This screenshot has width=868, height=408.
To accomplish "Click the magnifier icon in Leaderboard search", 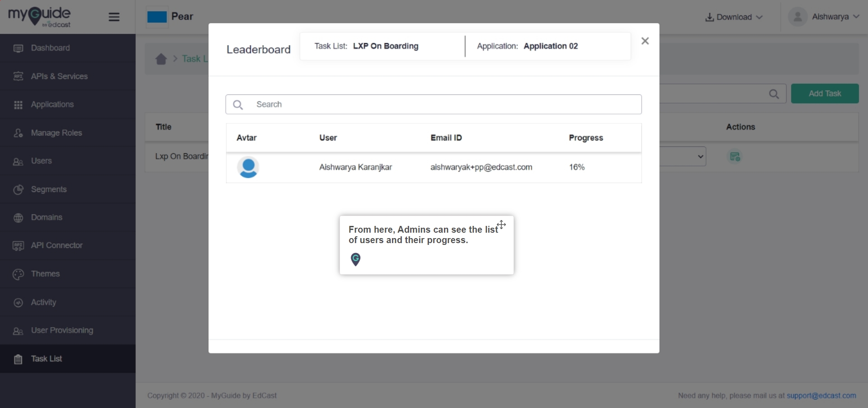I will [238, 105].
